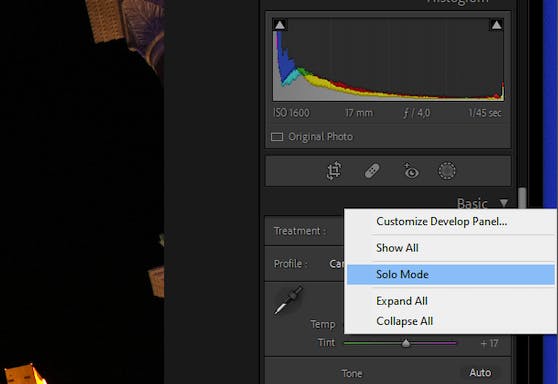This screenshot has width=558, height=384.
Task: Select the Red Eye Correction tool
Action: (411, 171)
